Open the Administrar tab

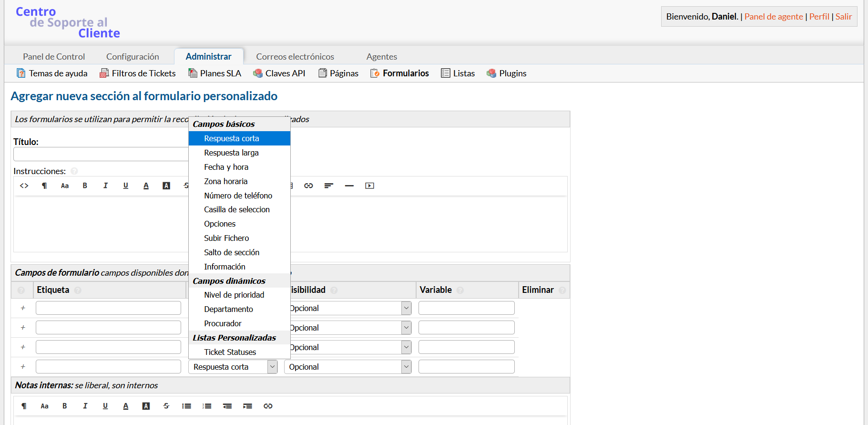(x=208, y=56)
